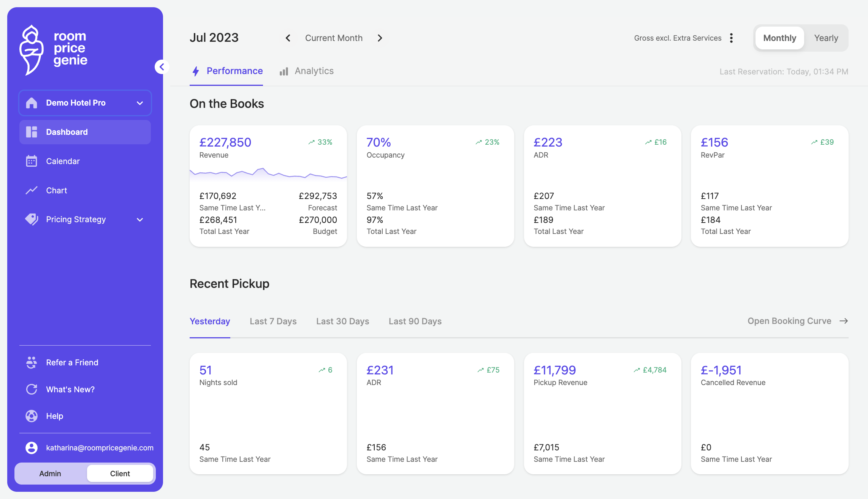Screen dimensions: 868x499
Task: Click the lightning bolt Performance icon
Action: [x=196, y=71]
